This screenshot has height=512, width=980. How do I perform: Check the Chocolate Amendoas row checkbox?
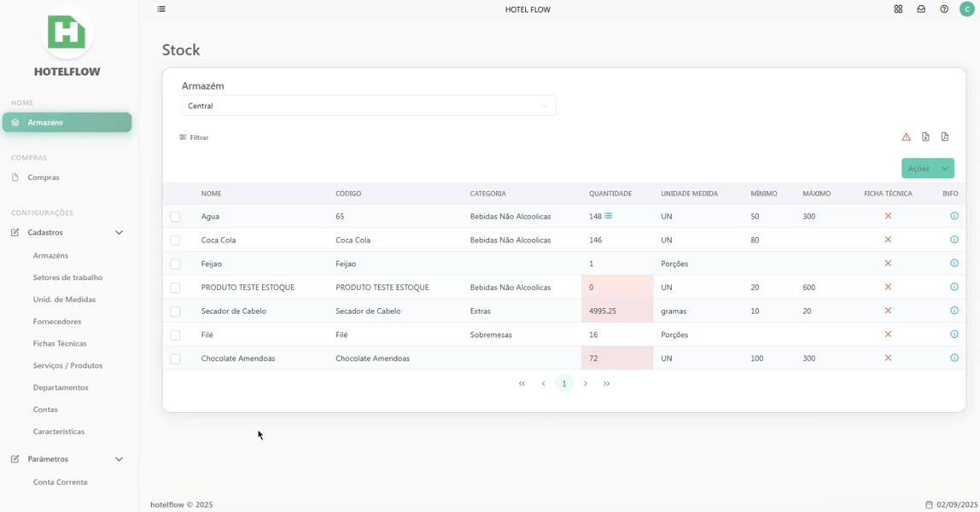[x=175, y=359]
